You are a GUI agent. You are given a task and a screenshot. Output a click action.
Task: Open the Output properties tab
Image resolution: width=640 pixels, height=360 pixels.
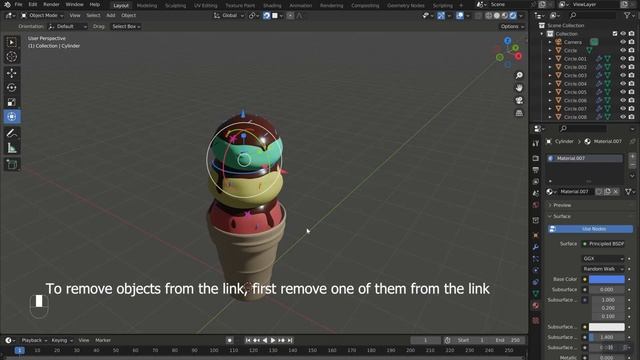[536, 170]
